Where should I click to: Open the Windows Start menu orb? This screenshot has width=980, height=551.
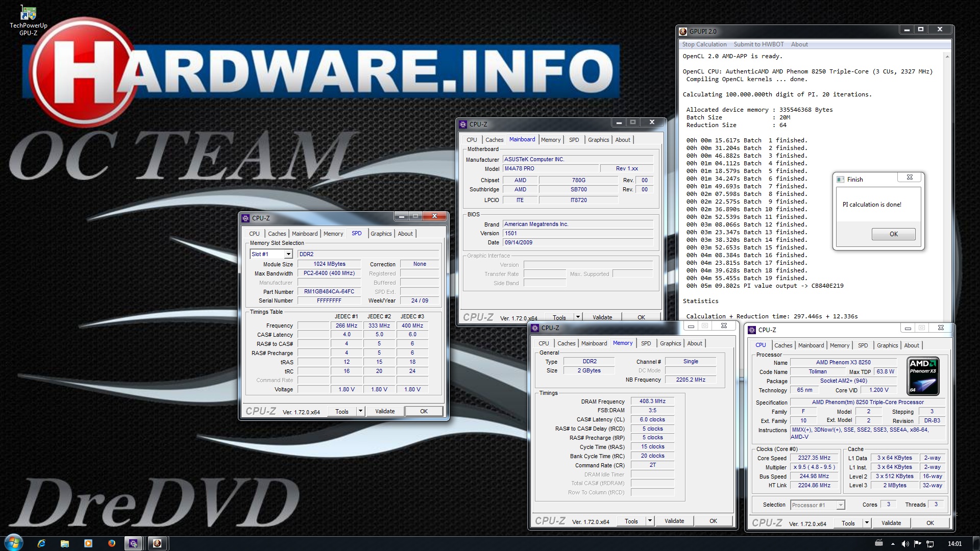(x=13, y=543)
